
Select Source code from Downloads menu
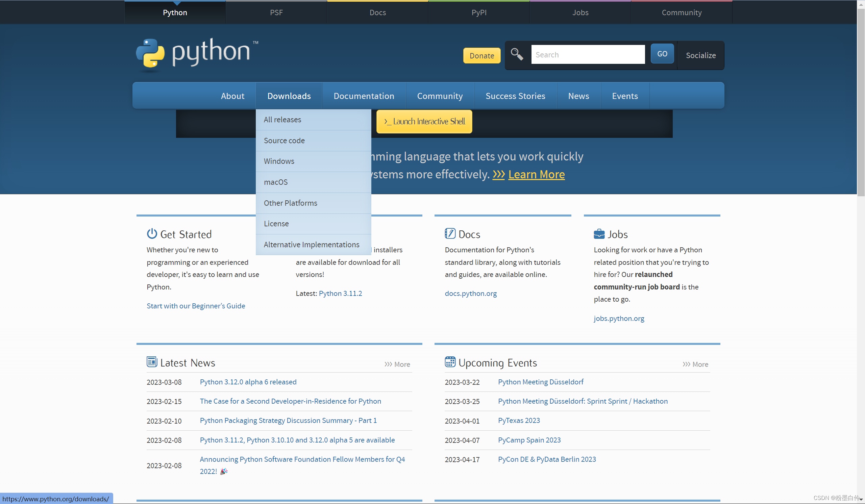click(313, 141)
